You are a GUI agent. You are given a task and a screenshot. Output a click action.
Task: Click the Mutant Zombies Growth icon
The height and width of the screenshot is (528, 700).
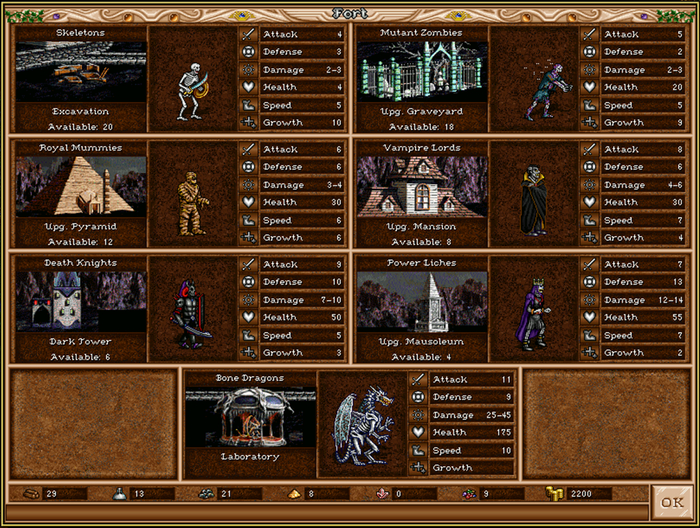(589, 122)
